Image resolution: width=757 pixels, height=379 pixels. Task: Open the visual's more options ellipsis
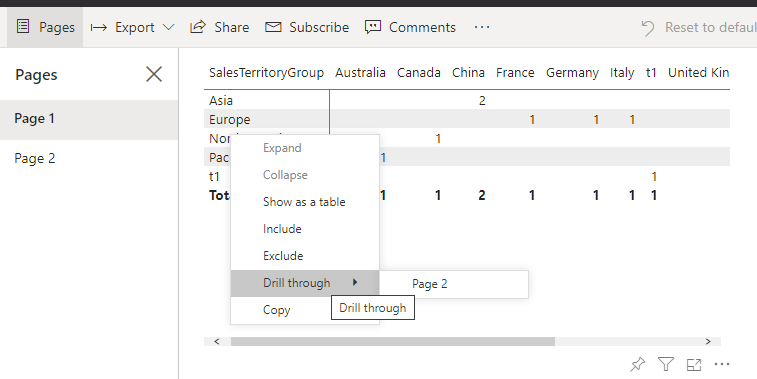point(722,364)
